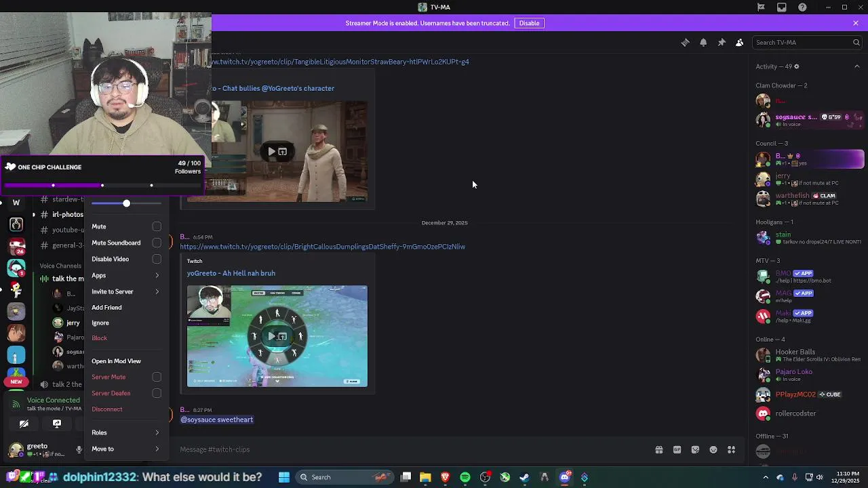
Task: Open the sticker picker icon
Action: (695, 449)
